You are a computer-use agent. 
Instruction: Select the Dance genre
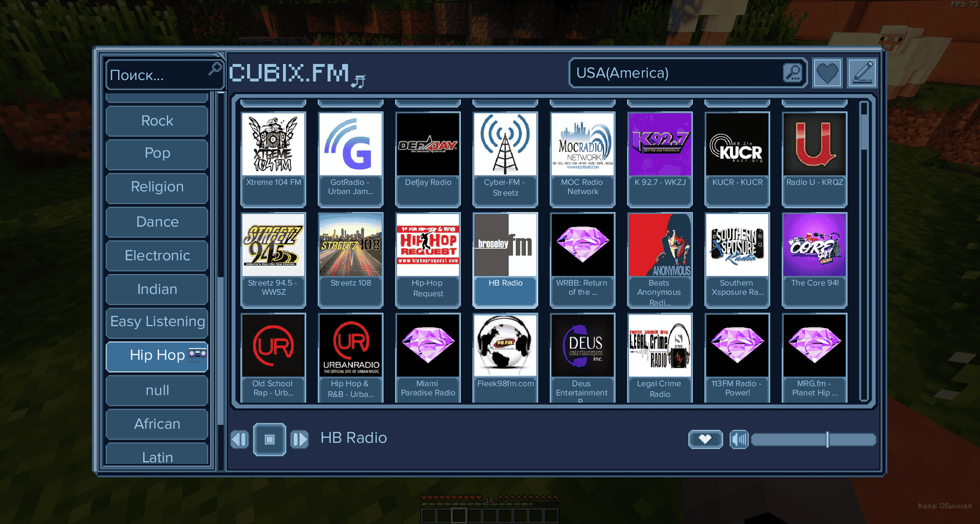157,222
